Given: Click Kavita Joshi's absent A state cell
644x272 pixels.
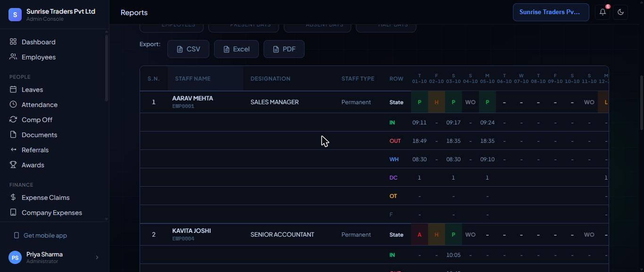Looking at the screenshot, I should [x=420, y=235].
